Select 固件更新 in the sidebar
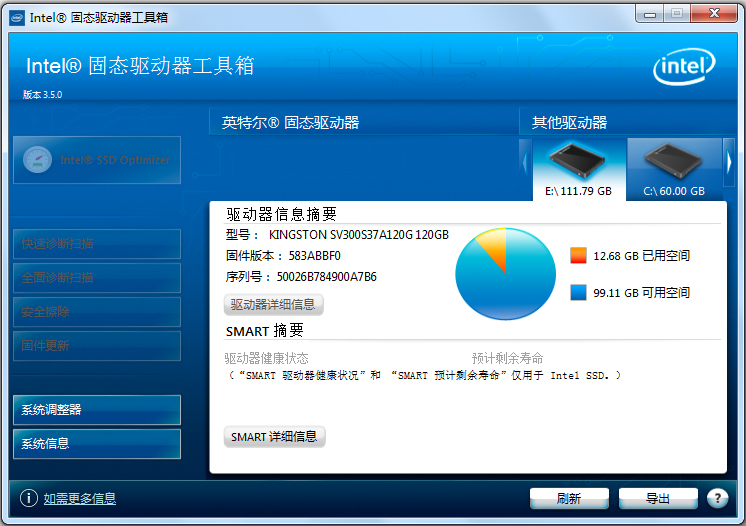Screen dimensions: 746x526 [x=97, y=346]
